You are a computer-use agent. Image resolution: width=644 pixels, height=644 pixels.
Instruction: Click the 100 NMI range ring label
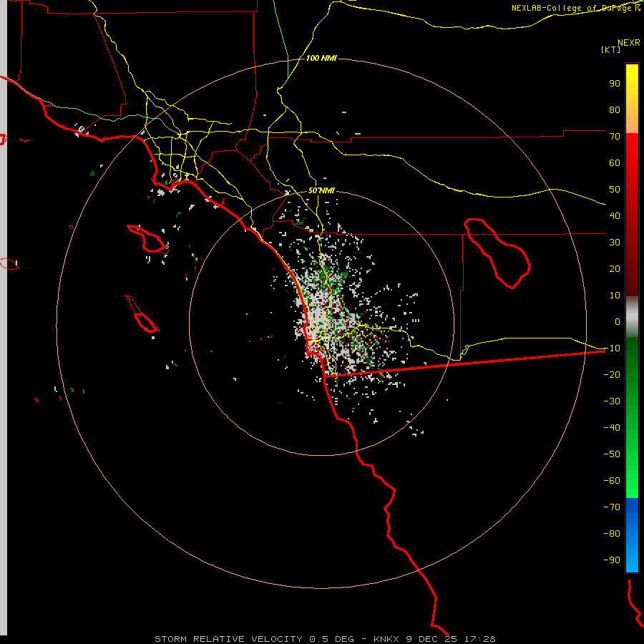coord(321,59)
